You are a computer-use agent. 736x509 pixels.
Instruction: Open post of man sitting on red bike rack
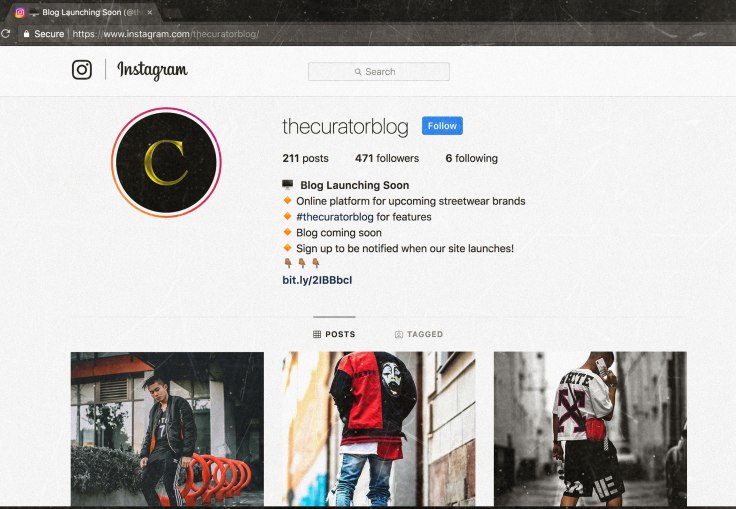coord(167,429)
